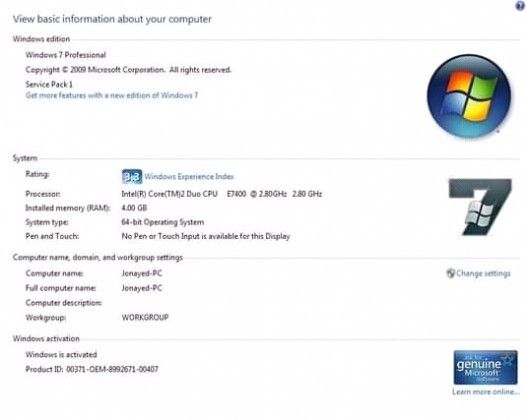Screen dimensions: 526x420
Task: Click the genuine Microsoft software badge
Action: point(485,367)
